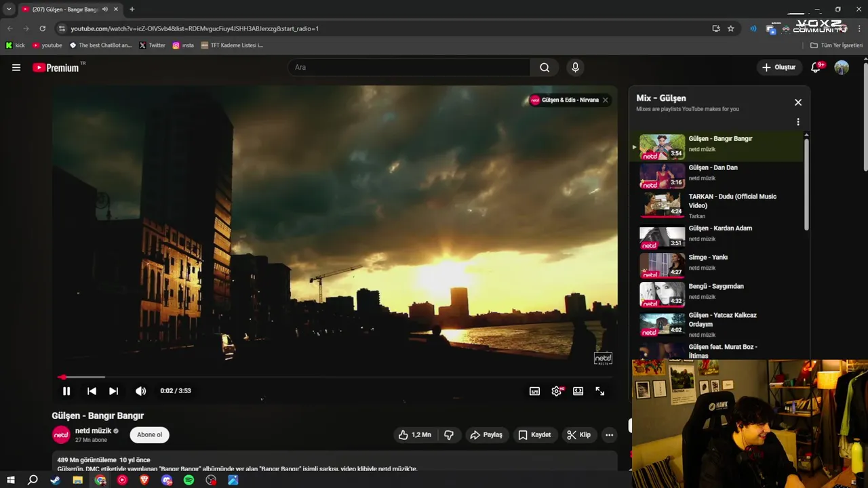Install app icon in the address bar

716,28
